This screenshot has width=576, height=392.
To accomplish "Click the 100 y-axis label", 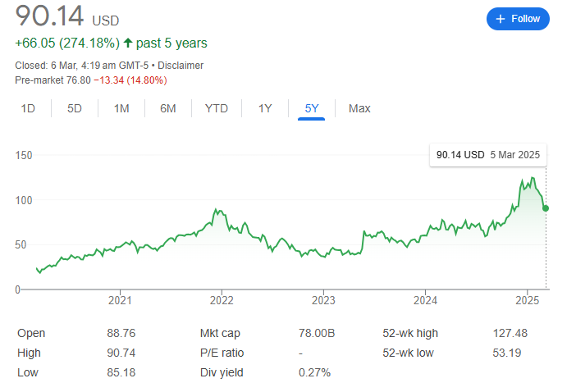I will (24, 200).
